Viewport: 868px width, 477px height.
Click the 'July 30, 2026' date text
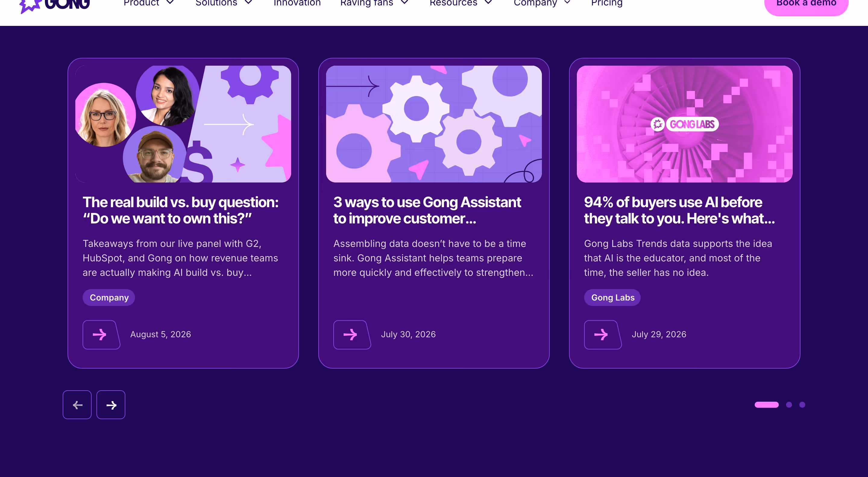(x=408, y=334)
